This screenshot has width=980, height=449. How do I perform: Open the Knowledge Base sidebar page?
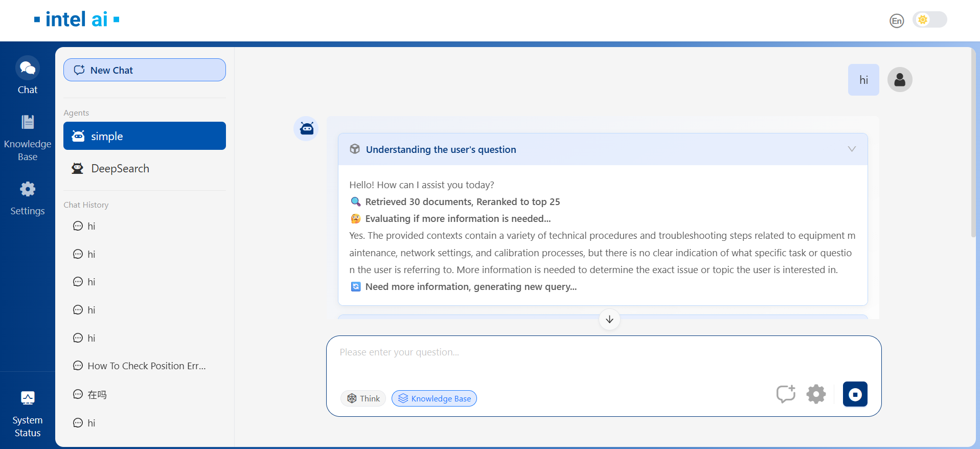coord(28,138)
